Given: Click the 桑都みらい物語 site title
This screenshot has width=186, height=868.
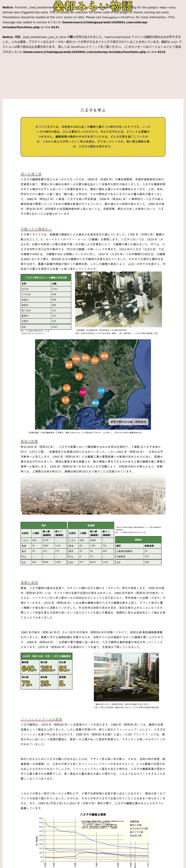Looking at the screenshot, I should point(93,6).
